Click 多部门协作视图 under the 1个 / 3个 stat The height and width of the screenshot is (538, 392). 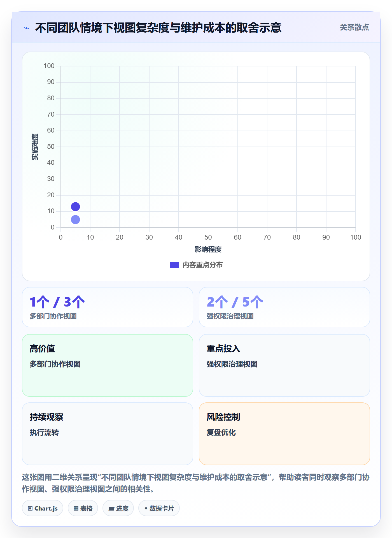pyautogui.click(x=53, y=316)
